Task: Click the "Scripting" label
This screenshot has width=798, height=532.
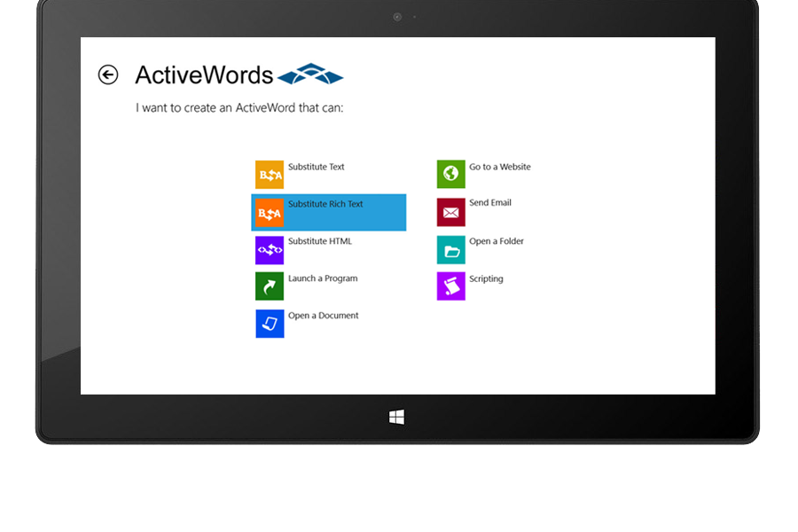Action: click(x=486, y=279)
